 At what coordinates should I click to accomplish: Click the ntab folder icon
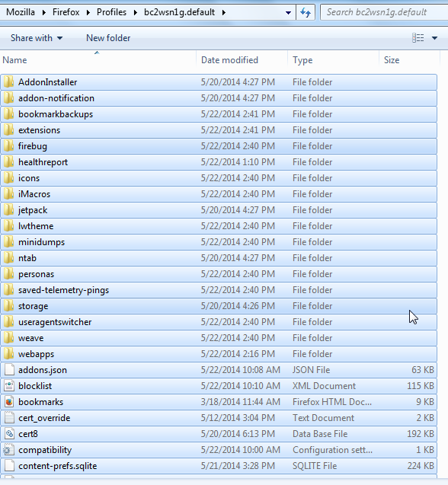(9, 258)
